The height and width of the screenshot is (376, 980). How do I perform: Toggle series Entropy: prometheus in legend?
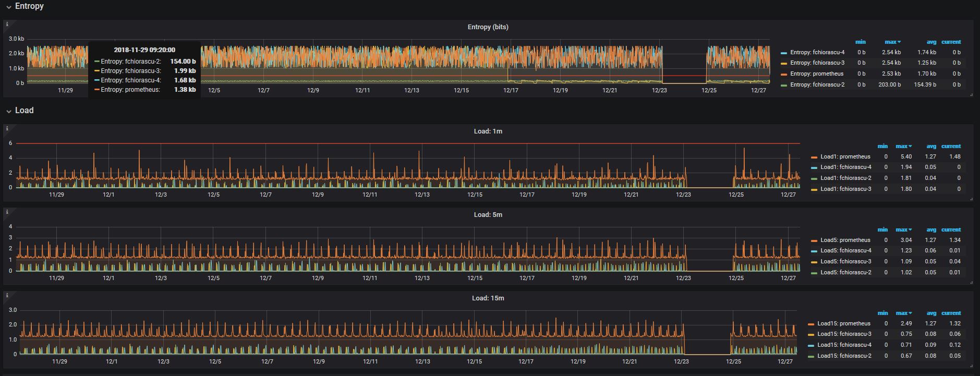point(816,74)
